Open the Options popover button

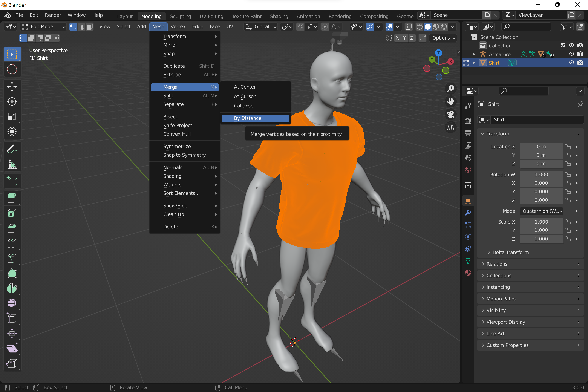[x=443, y=38]
